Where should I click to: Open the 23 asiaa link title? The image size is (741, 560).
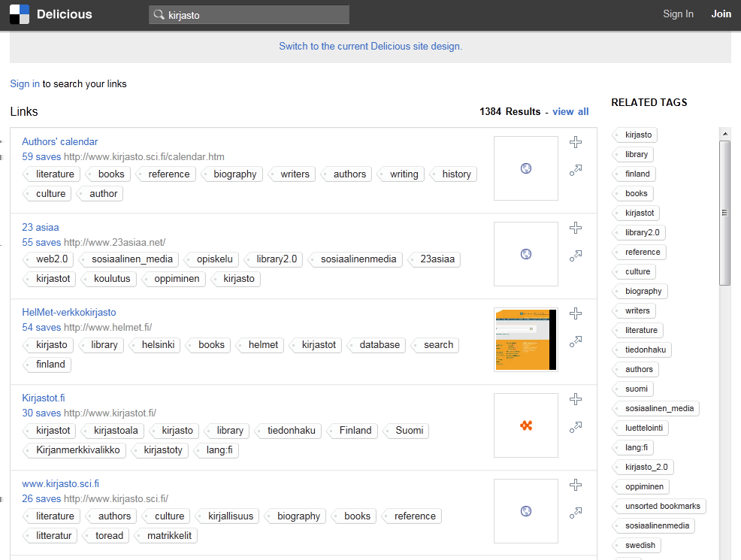(x=40, y=227)
